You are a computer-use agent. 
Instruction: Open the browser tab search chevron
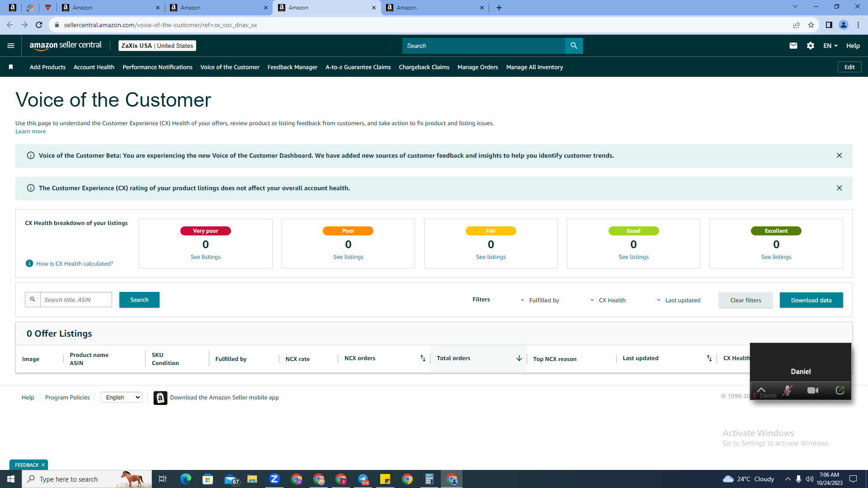point(795,7)
